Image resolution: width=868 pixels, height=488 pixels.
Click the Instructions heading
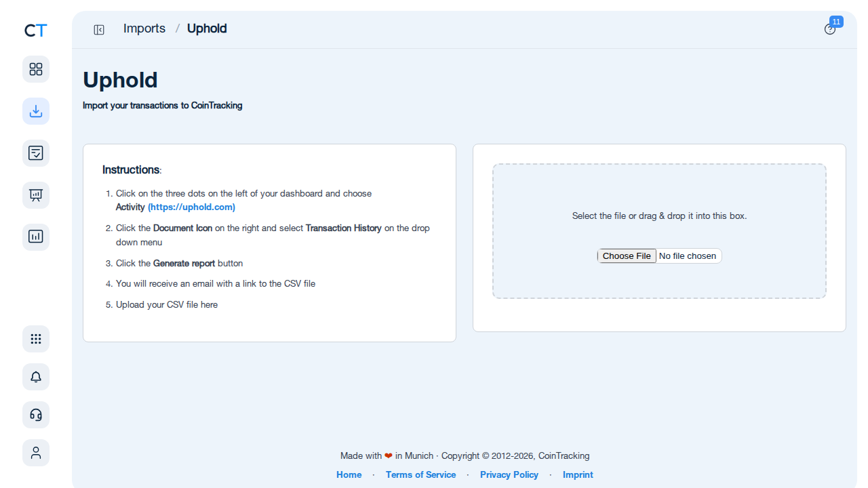[132, 169]
